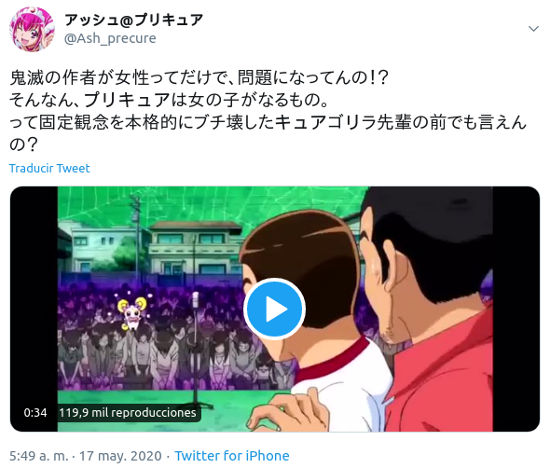Screen dimensions: 550x468
Task: Open the @Ash_precure handle link
Action: coord(110,38)
